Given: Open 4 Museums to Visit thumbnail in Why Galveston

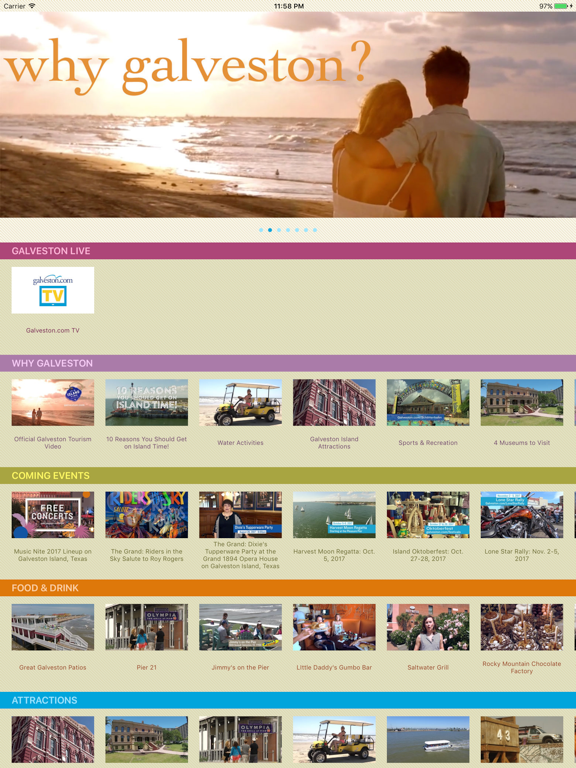Looking at the screenshot, I should (x=522, y=402).
